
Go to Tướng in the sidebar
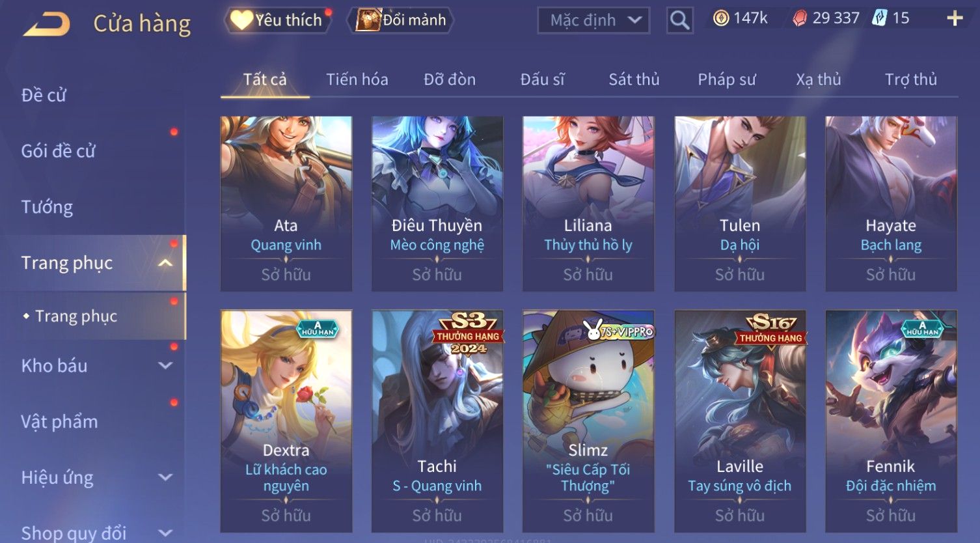click(47, 207)
